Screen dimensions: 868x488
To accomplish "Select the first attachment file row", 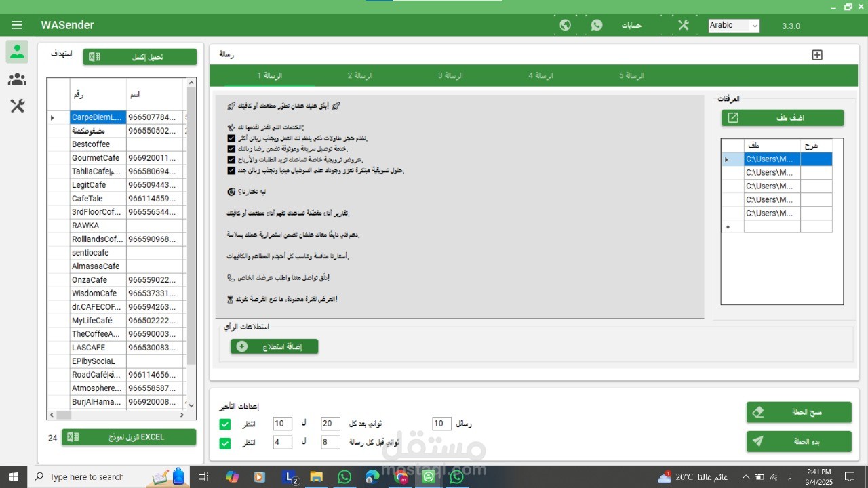I will 776,159.
